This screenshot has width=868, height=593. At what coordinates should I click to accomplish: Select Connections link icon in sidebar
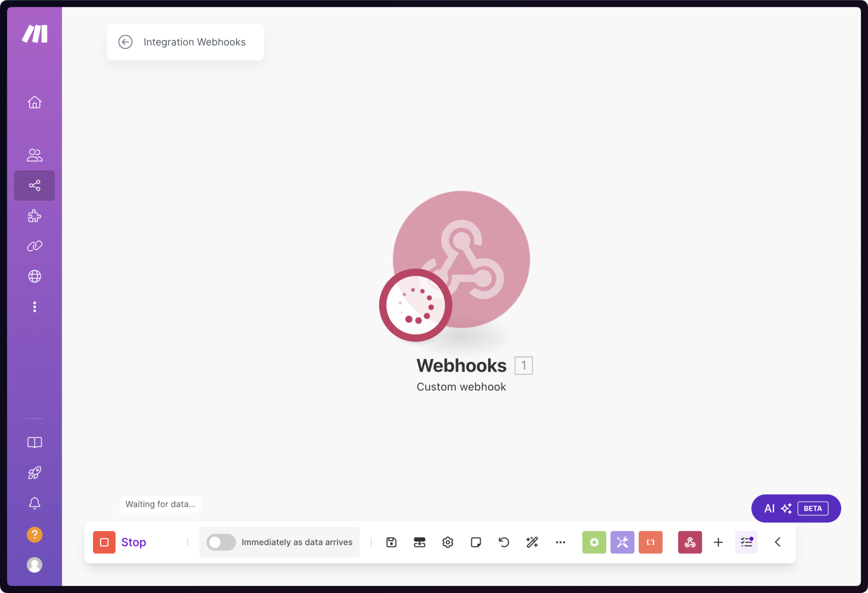pyautogui.click(x=34, y=246)
